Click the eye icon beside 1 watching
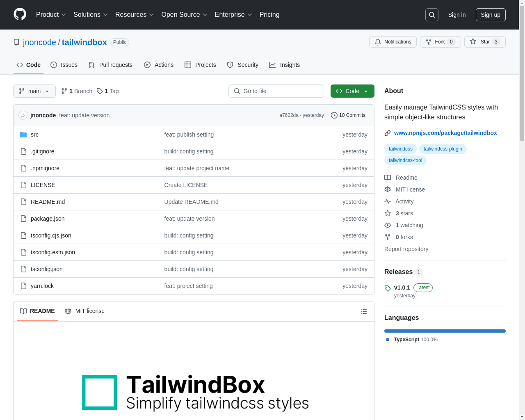 click(388, 225)
